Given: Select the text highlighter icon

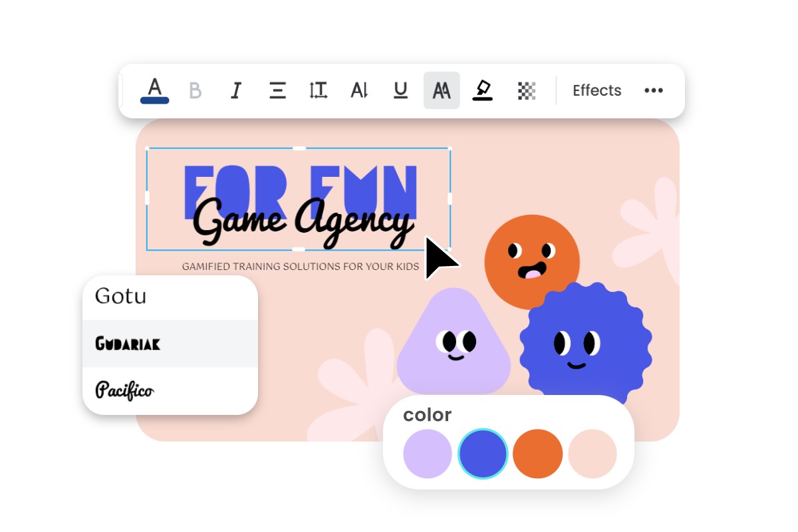Looking at the screenshot, I should coord(483,90).
